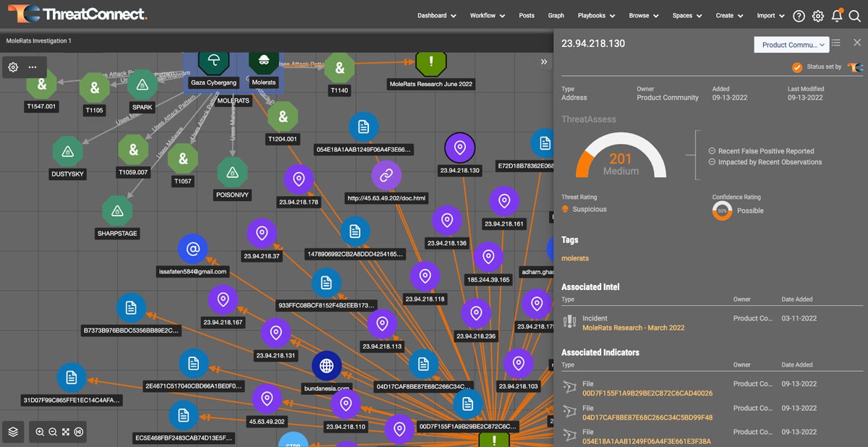Select the MOLERATS group box label
868x447 pixels.
coord(233,101)
